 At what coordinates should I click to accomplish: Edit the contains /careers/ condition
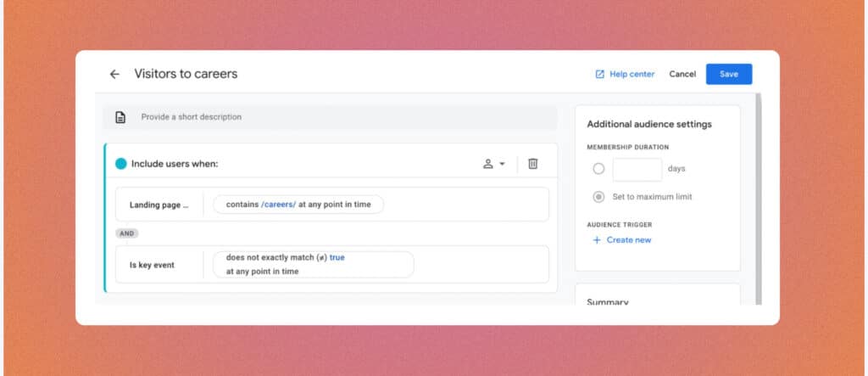pos(298,205)
